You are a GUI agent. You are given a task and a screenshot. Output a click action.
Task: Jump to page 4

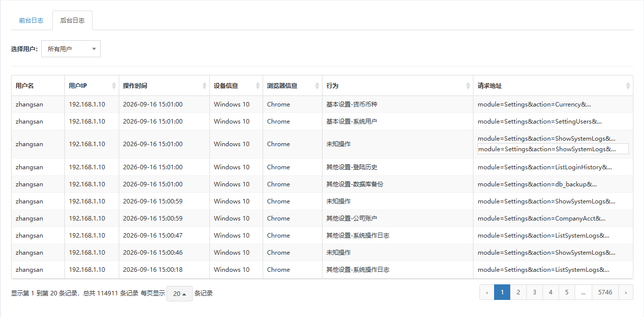[550, 292]
